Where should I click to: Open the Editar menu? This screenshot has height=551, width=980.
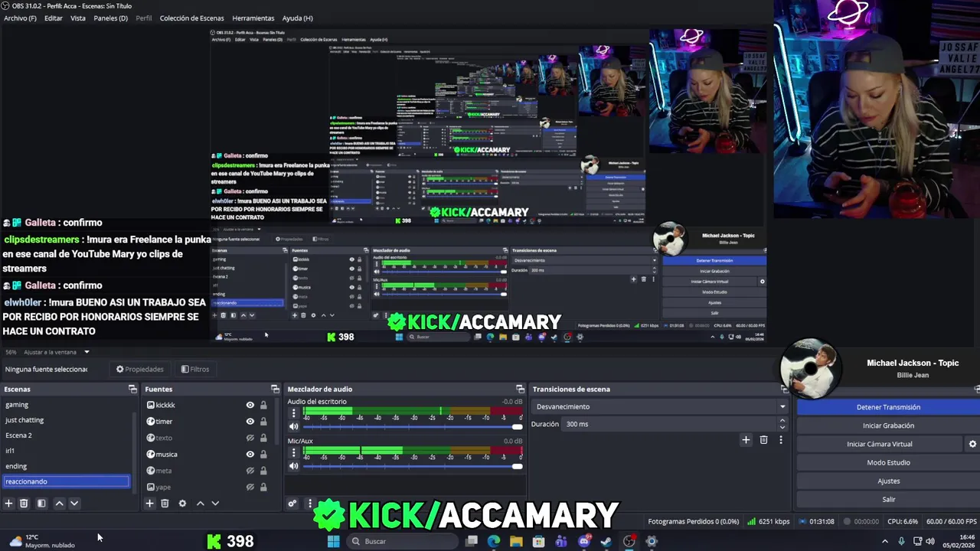click(x=54, y=18)
